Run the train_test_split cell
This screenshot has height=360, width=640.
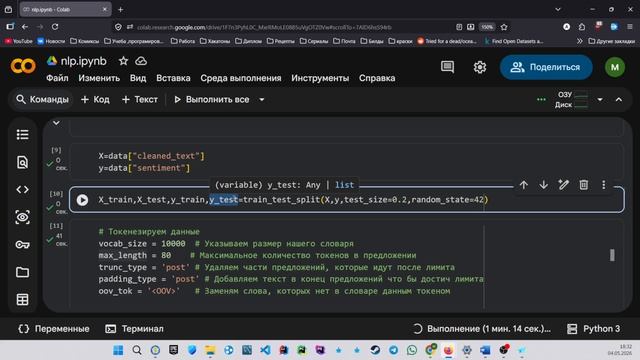82,200
